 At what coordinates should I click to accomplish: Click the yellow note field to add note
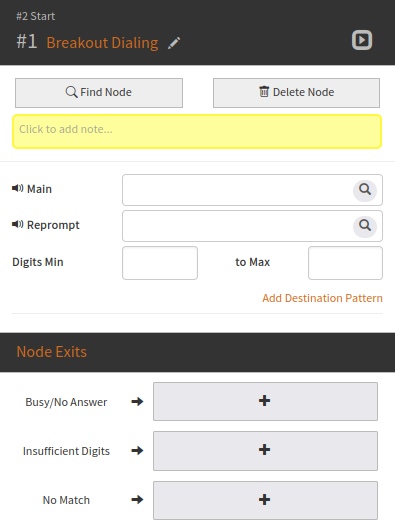pyautogui.click(x=197, y=131)
